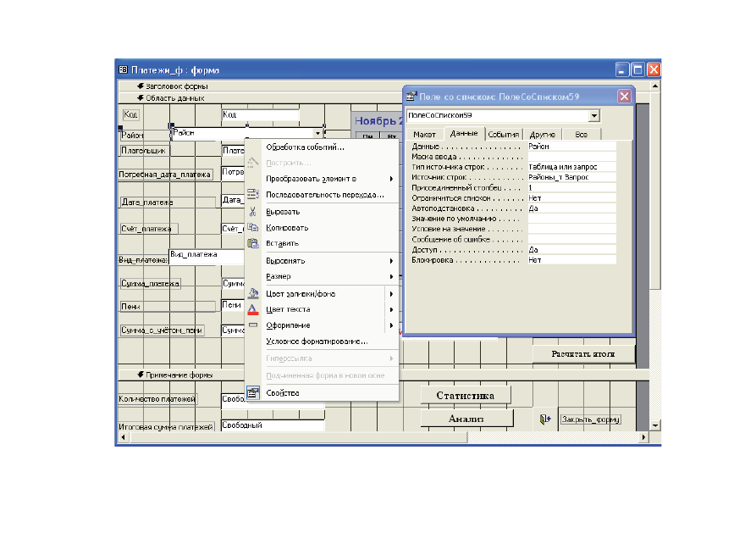Open the Район combo box arrow on form
This screenshot has width=756, height=533.
point(317,133)
